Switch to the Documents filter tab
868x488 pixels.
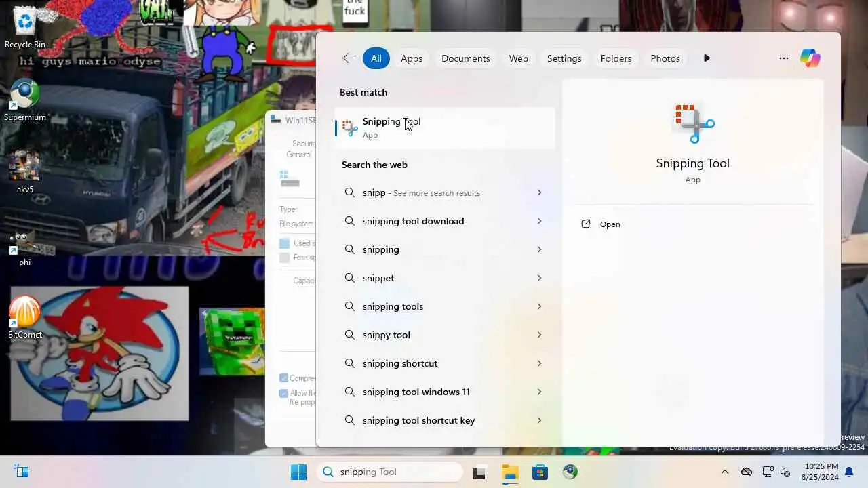[466, 58]
